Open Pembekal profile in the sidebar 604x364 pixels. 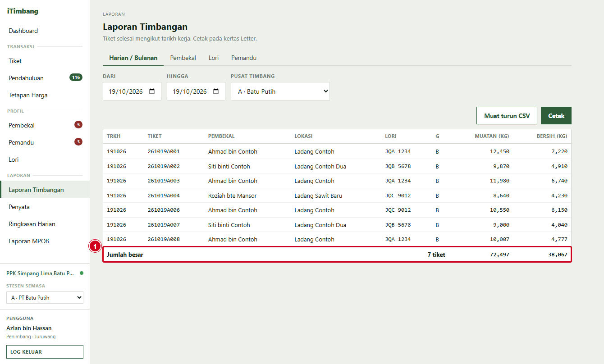45,126
